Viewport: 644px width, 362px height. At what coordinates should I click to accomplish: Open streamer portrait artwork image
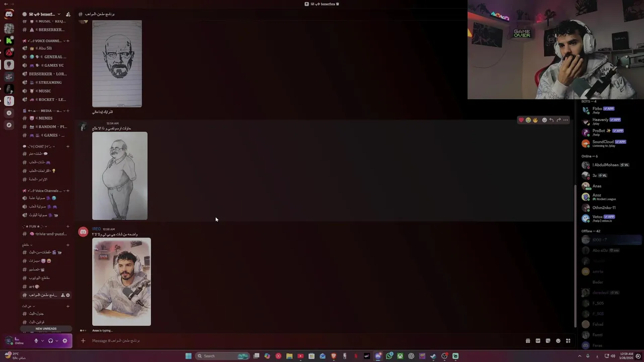[121, 282]
